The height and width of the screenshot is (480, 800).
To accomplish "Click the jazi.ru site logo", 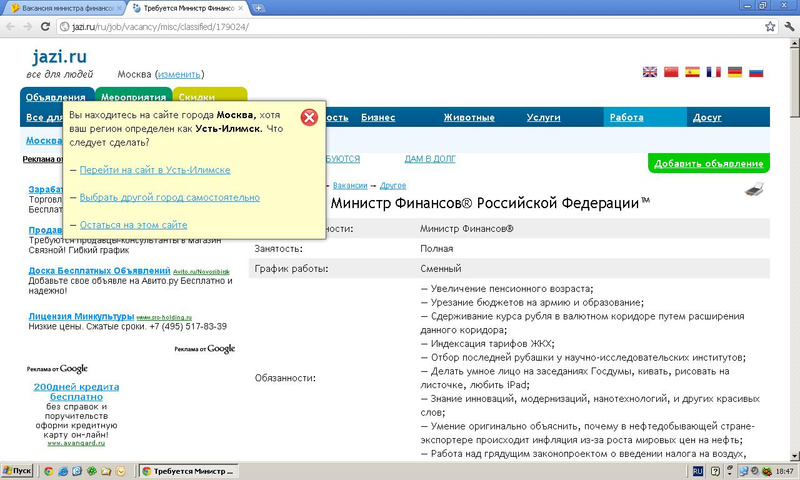I will 59,56.
